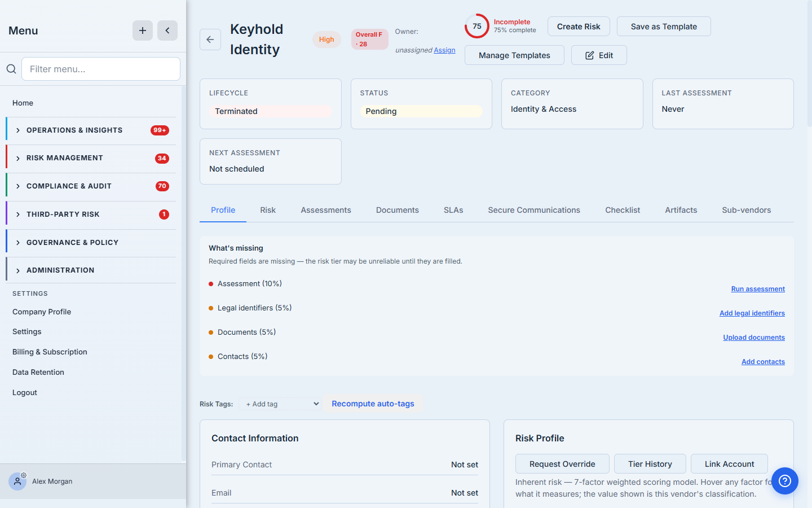The width and height of the screenshot is (812, 508).
Task: Open Home in the sidebar
Action: point(23,103)
